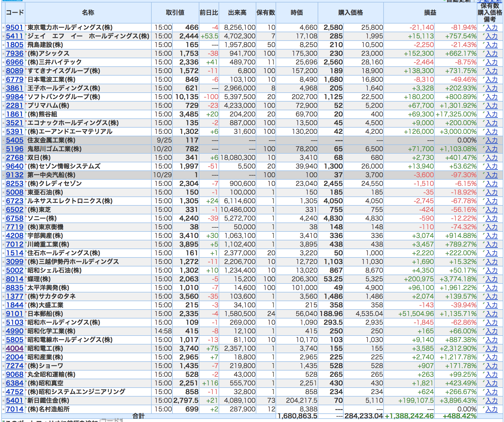Click the total market value 1,680,863.5

(298, 416)
